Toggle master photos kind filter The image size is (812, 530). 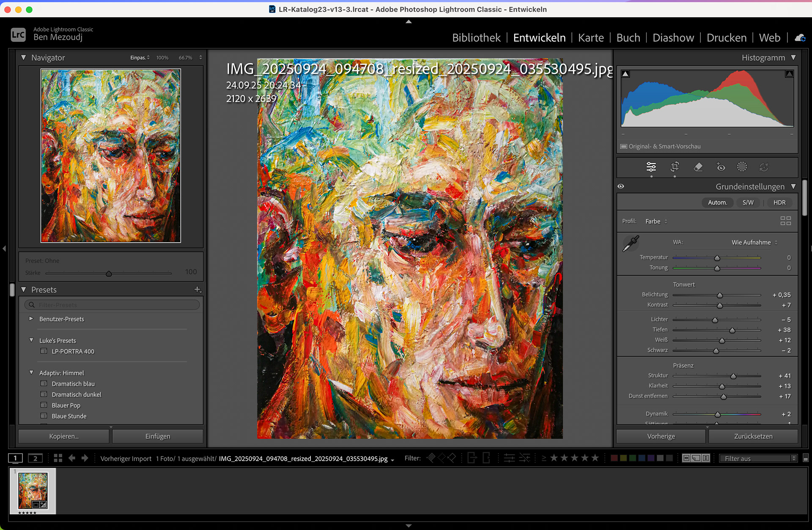[x=686, y=458]
